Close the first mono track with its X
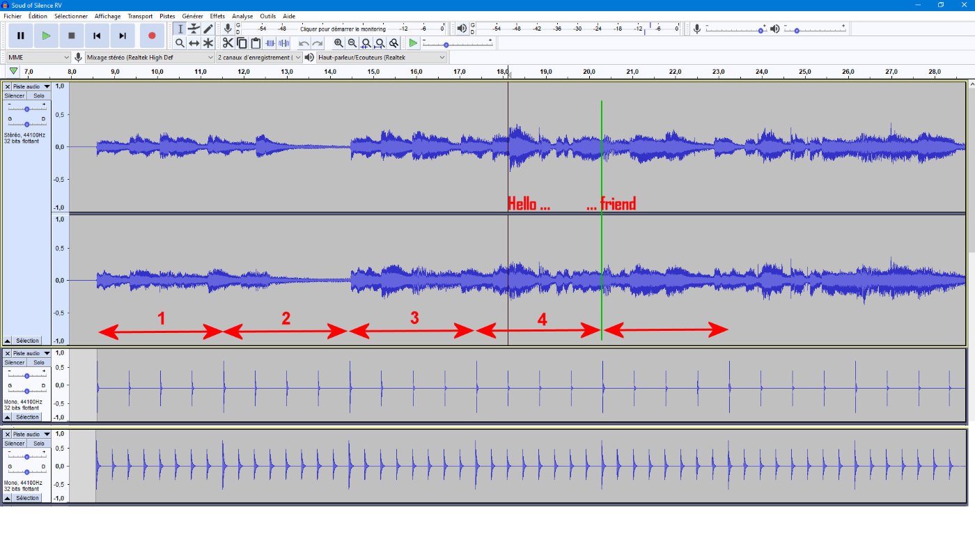 point(8,354)
